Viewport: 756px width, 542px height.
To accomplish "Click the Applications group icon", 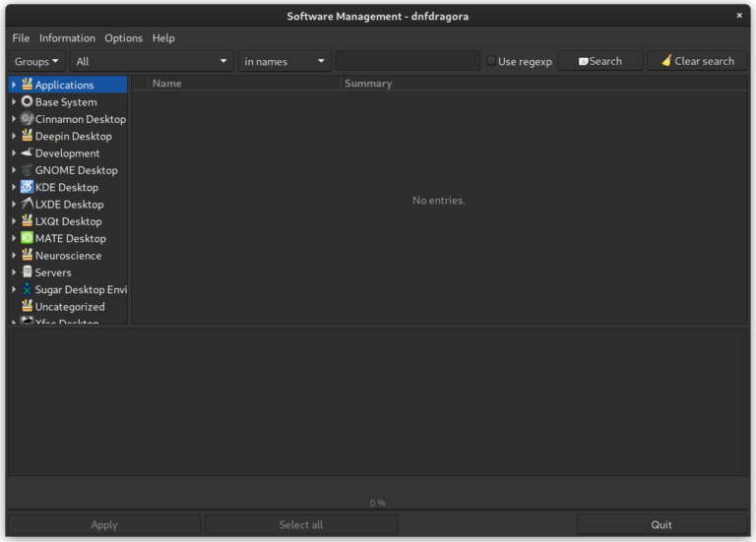I will point(27,85).
